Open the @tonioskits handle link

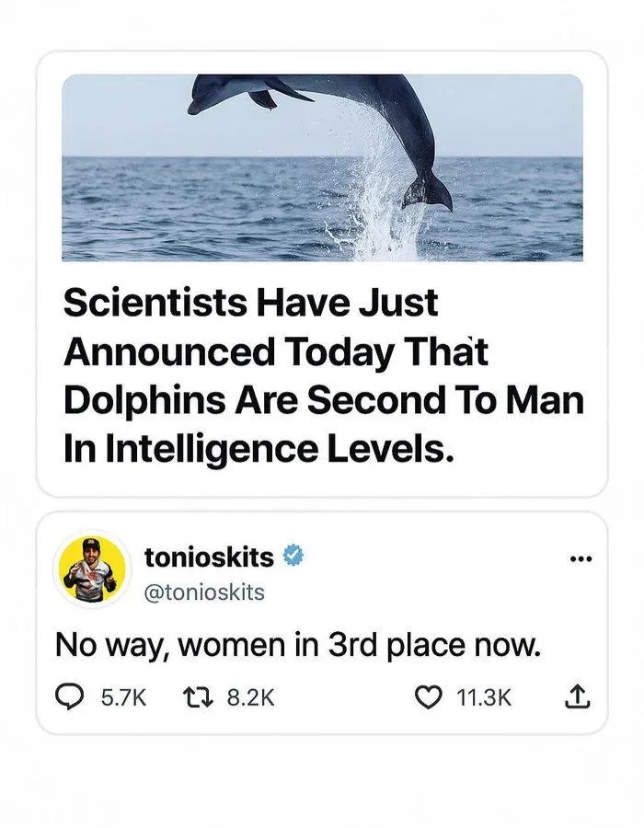(x=204, y=592)
